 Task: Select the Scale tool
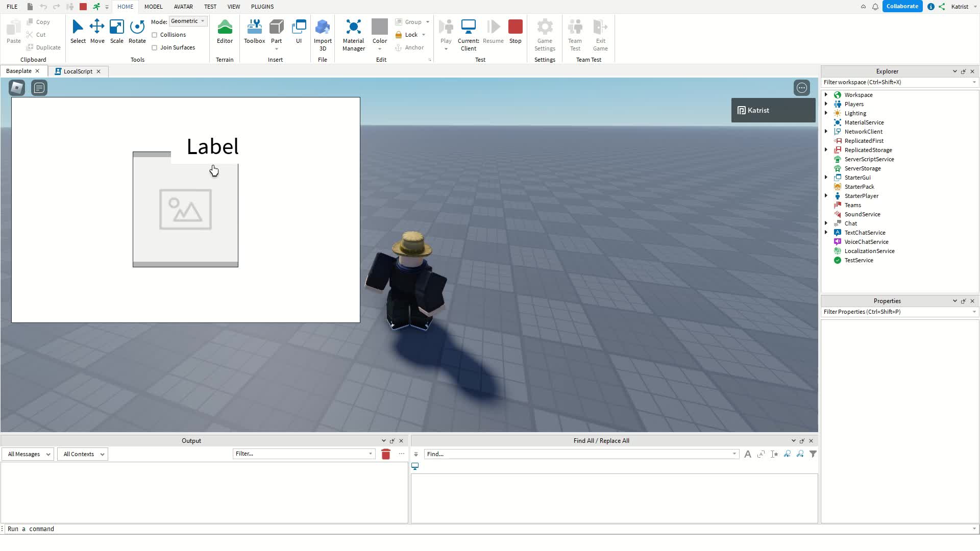point(116,32)
